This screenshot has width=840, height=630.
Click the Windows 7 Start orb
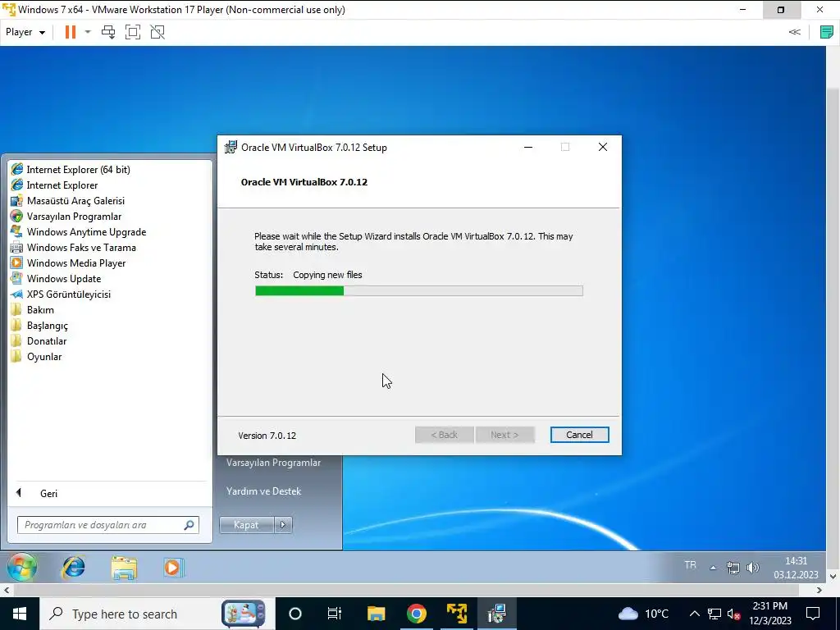click(21, 567)
